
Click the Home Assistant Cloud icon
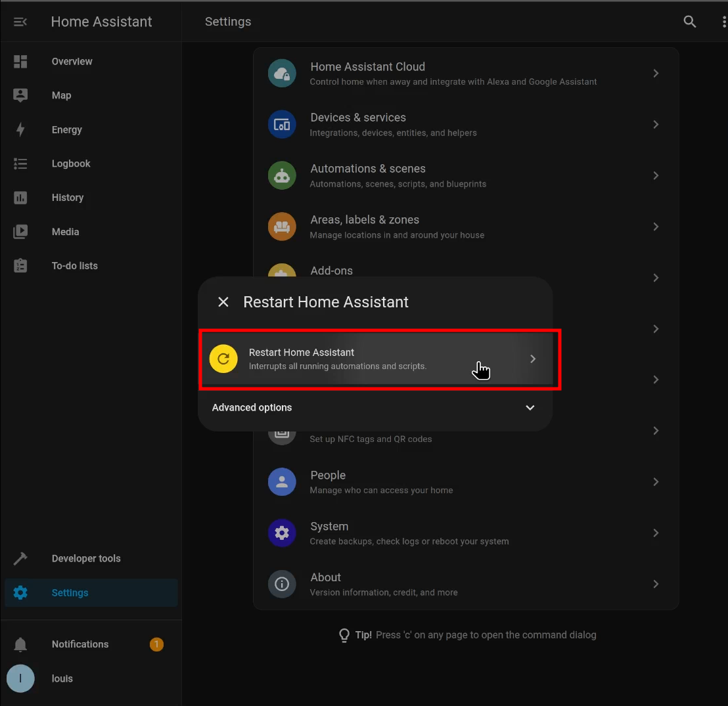(282, 74)
